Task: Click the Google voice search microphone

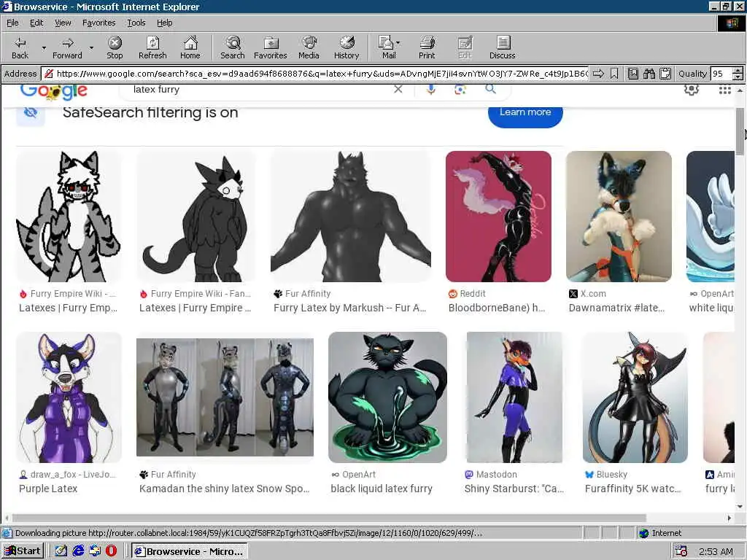Action: 430,89
